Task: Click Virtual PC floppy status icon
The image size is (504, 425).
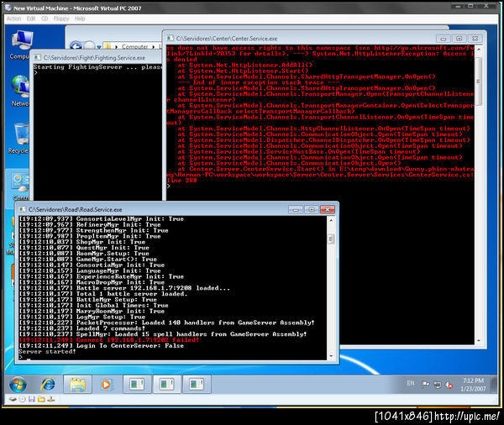Action: [x=32, y=399]
